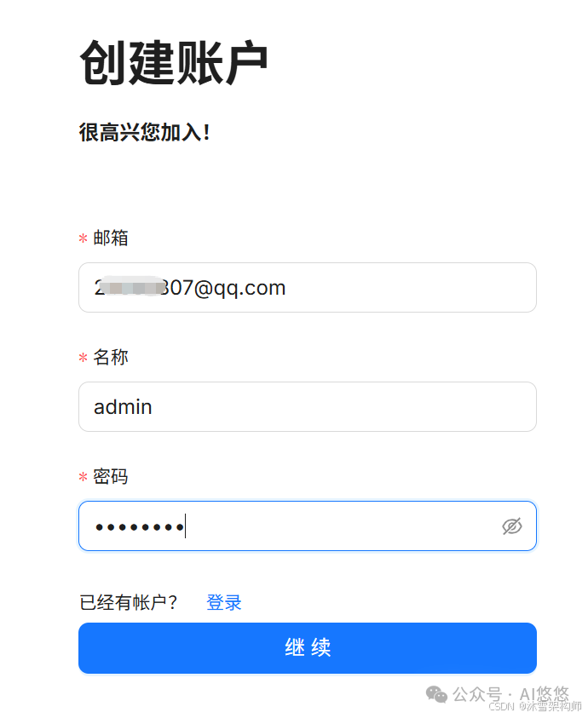Click the 创建账户 page heading
588x718 pixels.
pyautogui.click(x=173, y=58)
